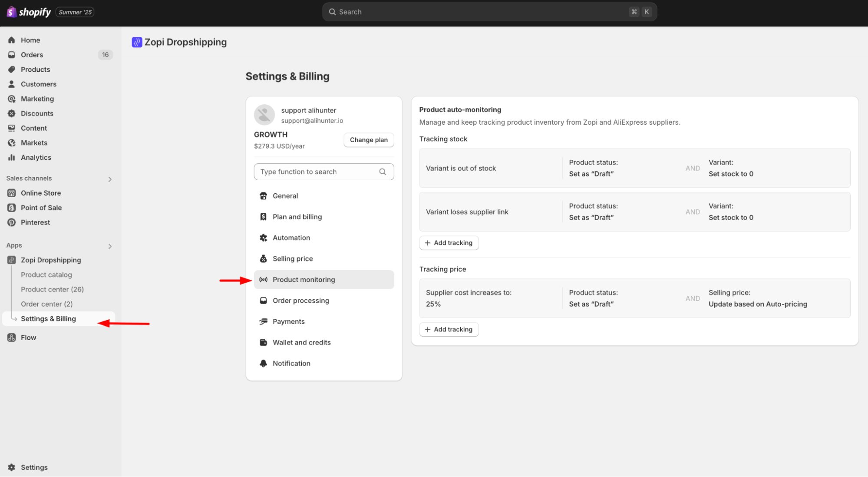Click the Notification bell icon

[x=263, y=363]
